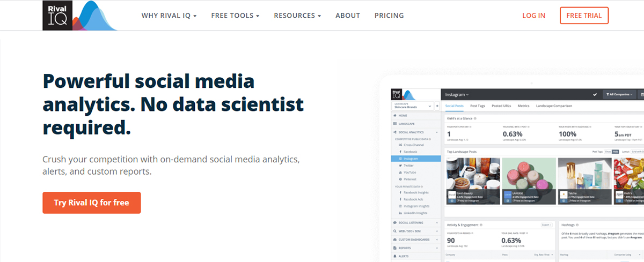Click the Alerts bell icon in the sidebar

pyautogui.click(x=394, y=256)
